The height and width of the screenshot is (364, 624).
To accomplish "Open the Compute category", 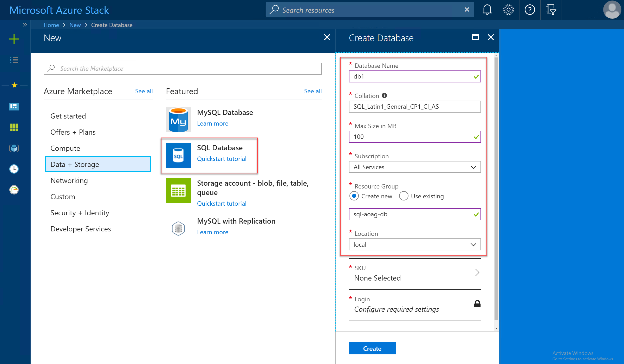I will 66,148.
